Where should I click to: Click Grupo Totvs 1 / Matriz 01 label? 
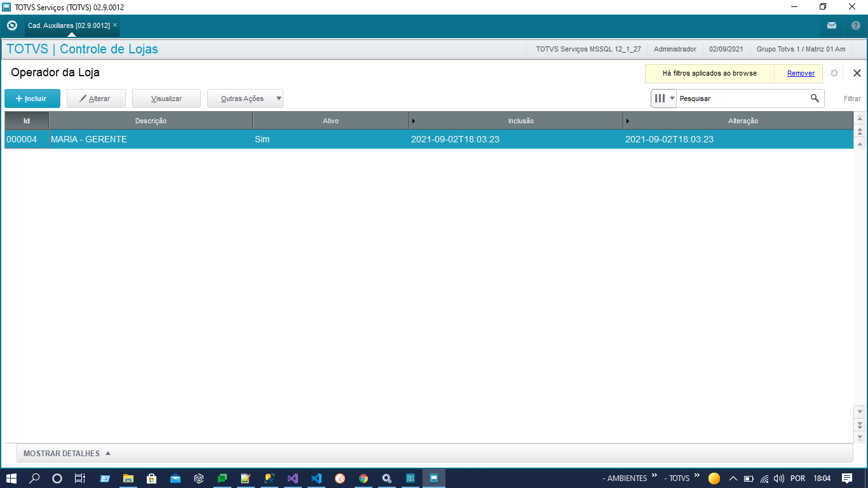click(x=801, y=49)
